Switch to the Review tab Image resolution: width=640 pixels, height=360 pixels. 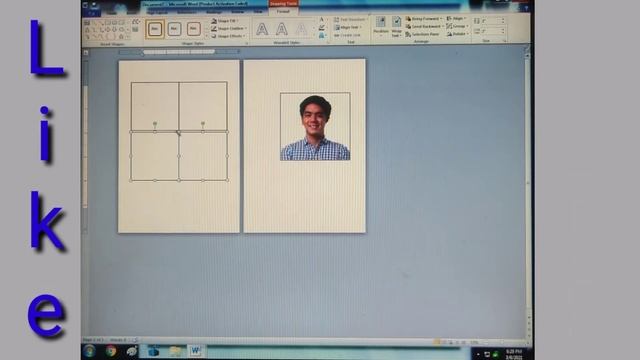pos(238,12)
